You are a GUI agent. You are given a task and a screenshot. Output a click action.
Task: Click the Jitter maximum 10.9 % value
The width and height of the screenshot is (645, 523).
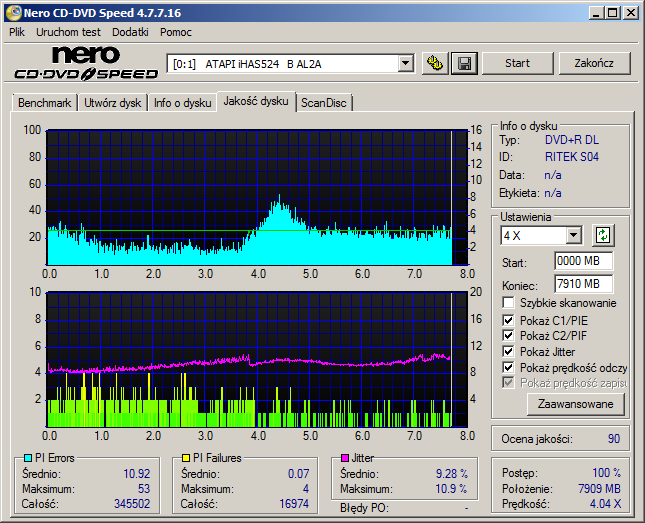point(451,489)
